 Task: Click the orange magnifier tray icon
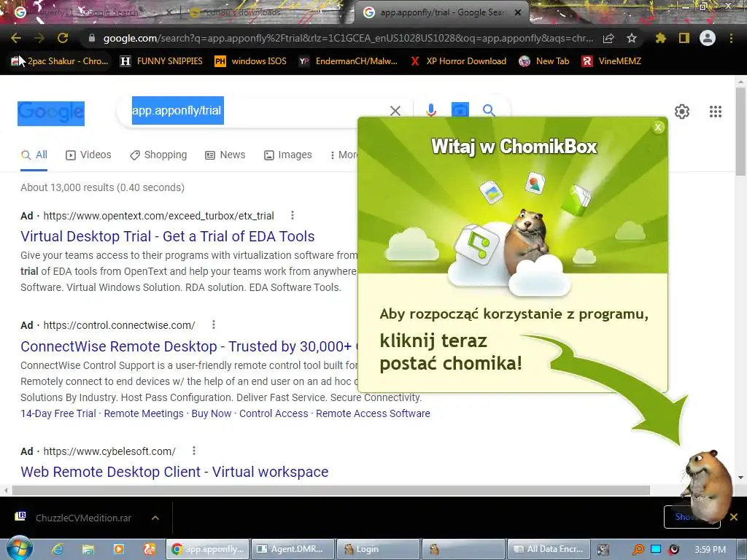pyautogui.click(x=638, y=550)
